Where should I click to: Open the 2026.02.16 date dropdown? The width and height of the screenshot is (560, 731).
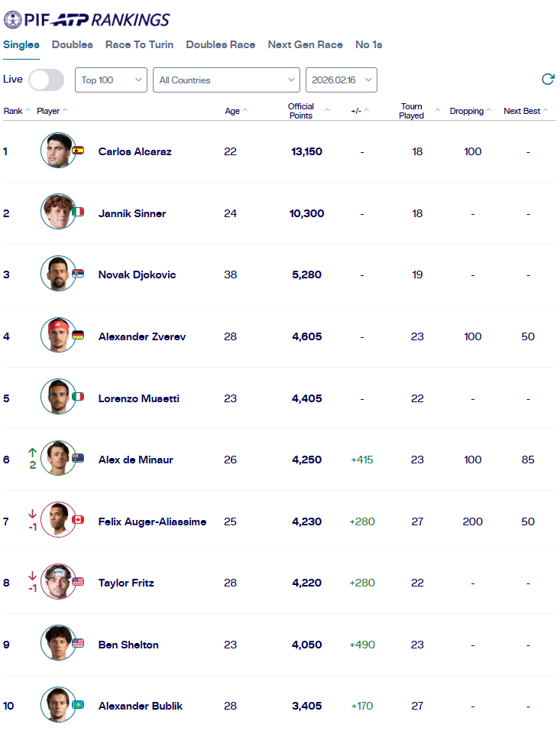click(341, 80)
